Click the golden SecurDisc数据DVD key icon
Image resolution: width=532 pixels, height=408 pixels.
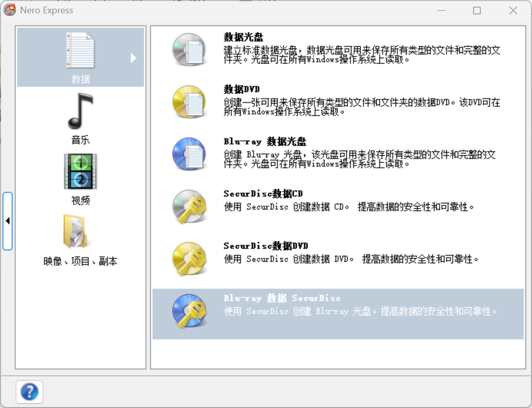pyautogui.click(x=189, y=259)
